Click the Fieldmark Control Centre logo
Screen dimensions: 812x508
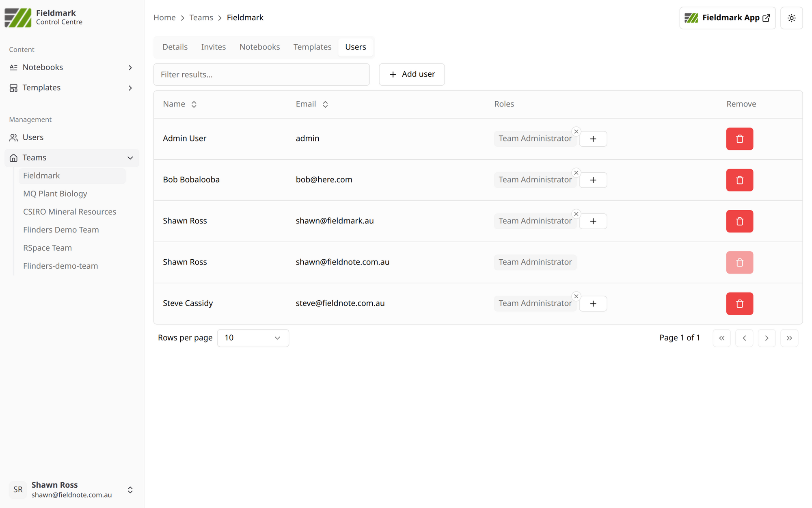[x=18, y=17]
